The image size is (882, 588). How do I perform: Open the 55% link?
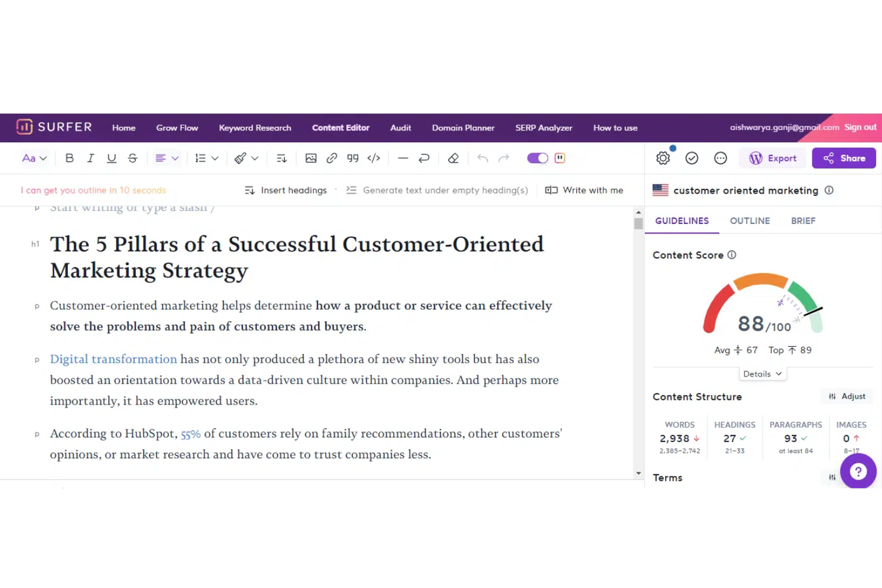[191, 434]
